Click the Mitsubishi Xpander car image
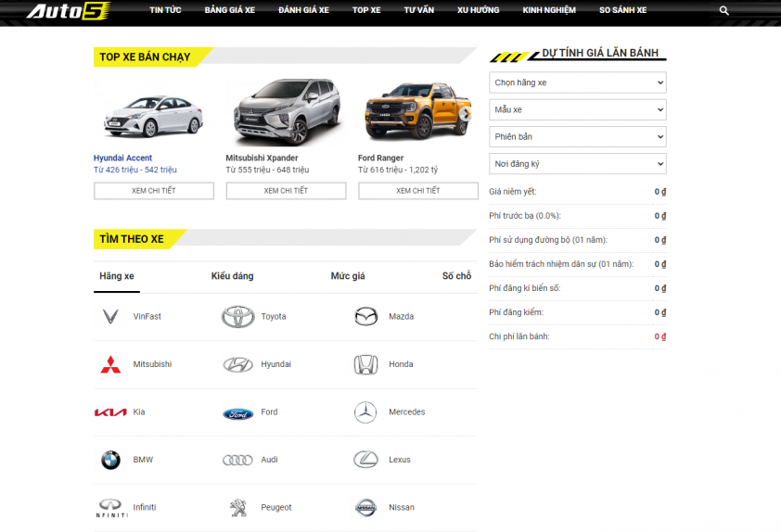781x532 pixels. [x=287, y=111]
